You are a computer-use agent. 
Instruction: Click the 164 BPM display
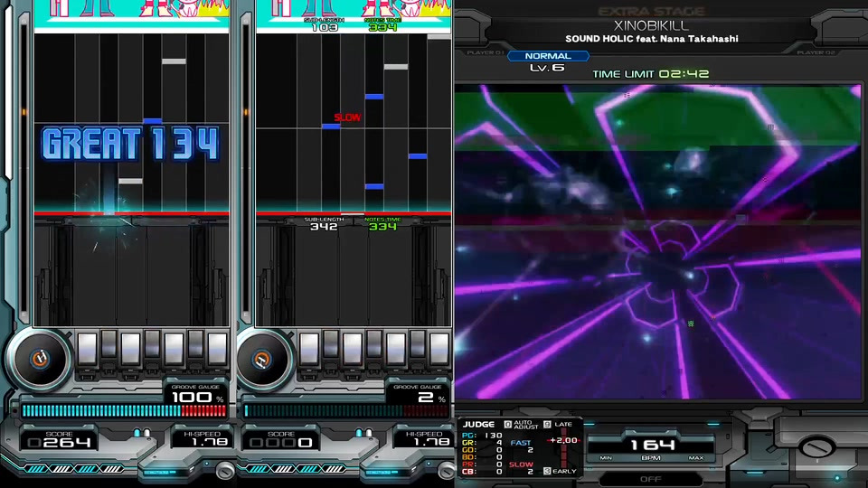pos(652,445)
